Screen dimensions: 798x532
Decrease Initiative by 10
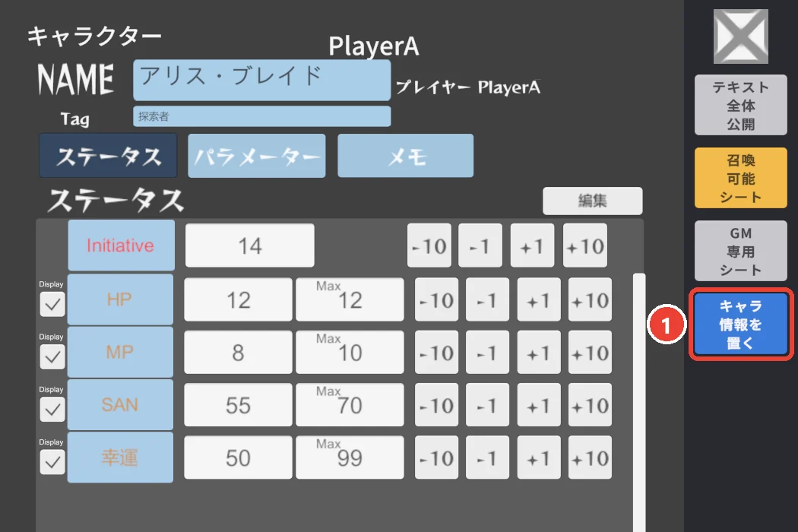pyautogui.click(x=429, y=245)
